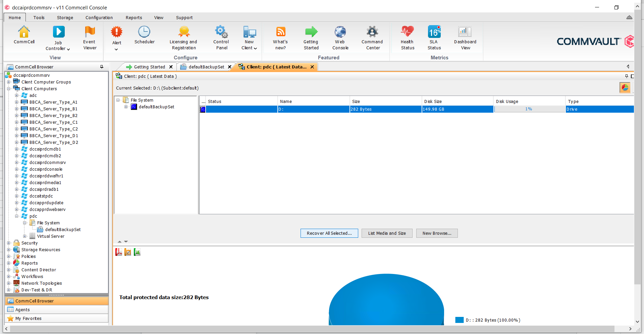
Task: Pin the CommCell Browser pane
Action: point(102,67)
